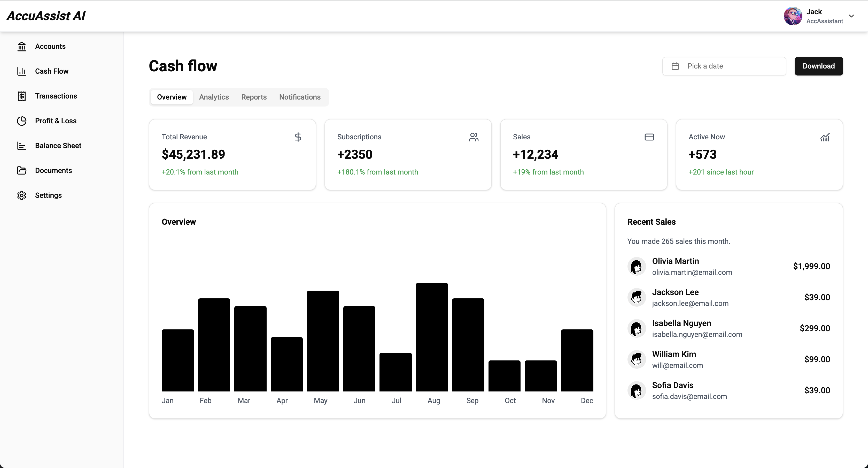868x468 pixels.
Task: Click the Sales credit card icon
Action: tap(649, 137)
